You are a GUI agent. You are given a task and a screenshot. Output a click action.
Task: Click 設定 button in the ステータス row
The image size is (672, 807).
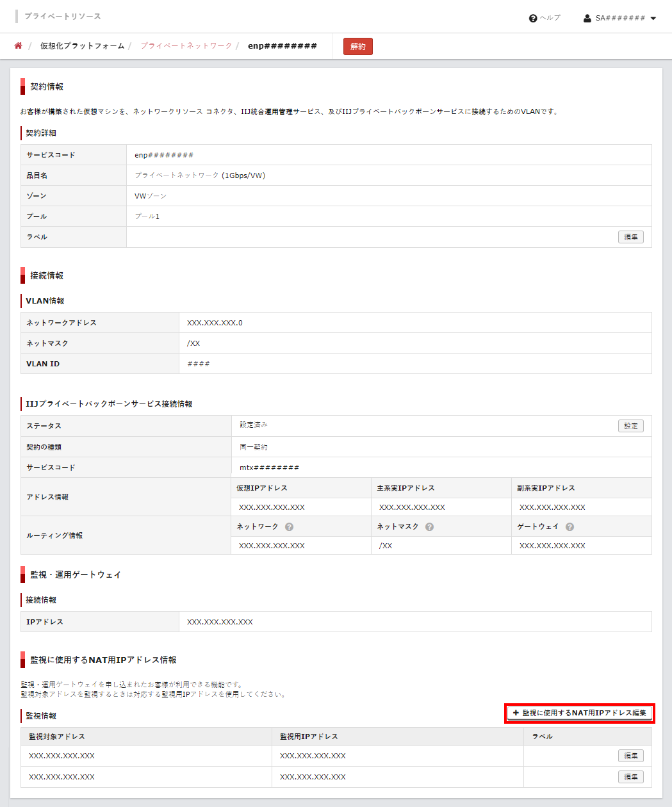pos(630,426)
